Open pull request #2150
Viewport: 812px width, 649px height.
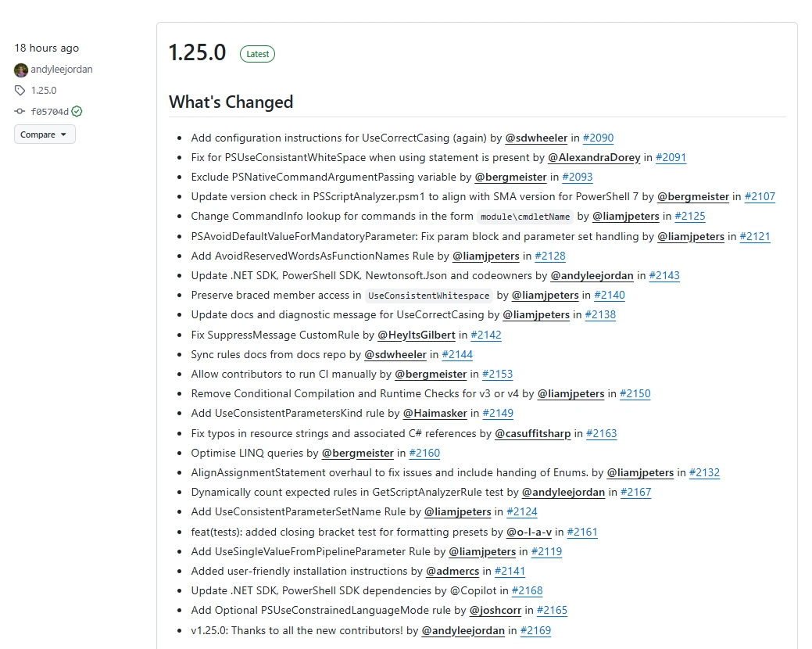[x=635, y=393]
